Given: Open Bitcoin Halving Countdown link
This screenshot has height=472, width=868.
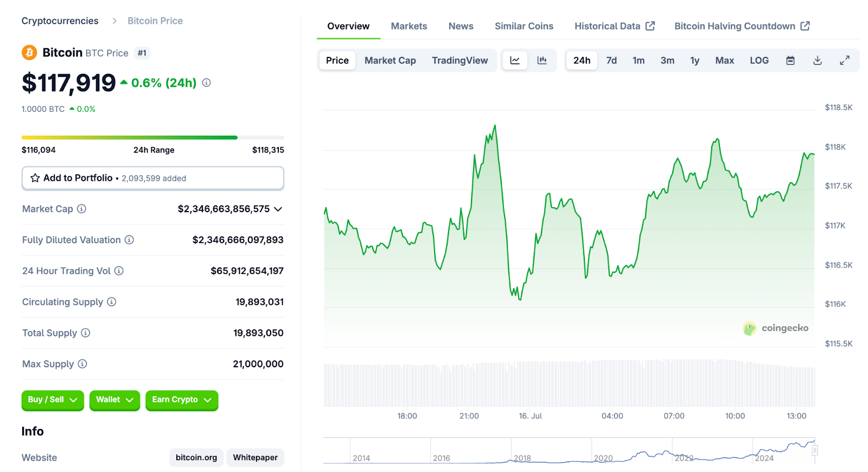Looking at the screenshot, I should click(742, 26).
